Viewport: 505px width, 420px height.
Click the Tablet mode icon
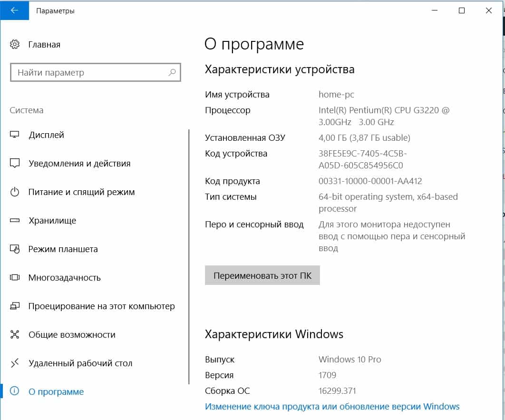(15, 249)
